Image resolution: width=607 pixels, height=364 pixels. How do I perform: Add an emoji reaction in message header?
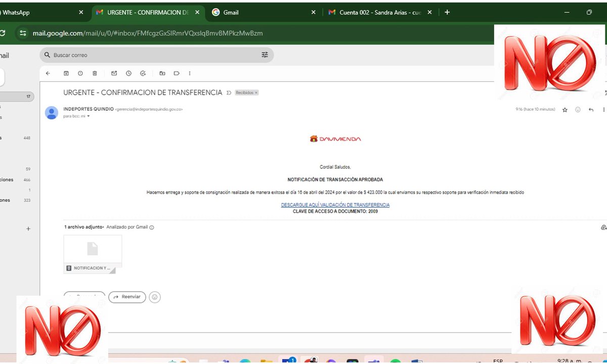click(x=578, y=110)
